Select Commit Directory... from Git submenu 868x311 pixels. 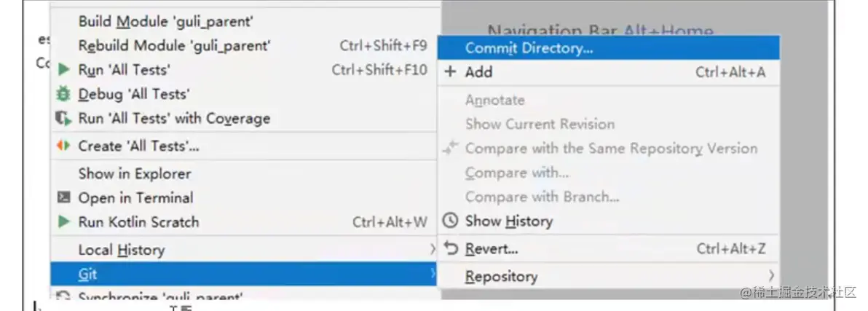pyautogui.click(x=529, y=49)
